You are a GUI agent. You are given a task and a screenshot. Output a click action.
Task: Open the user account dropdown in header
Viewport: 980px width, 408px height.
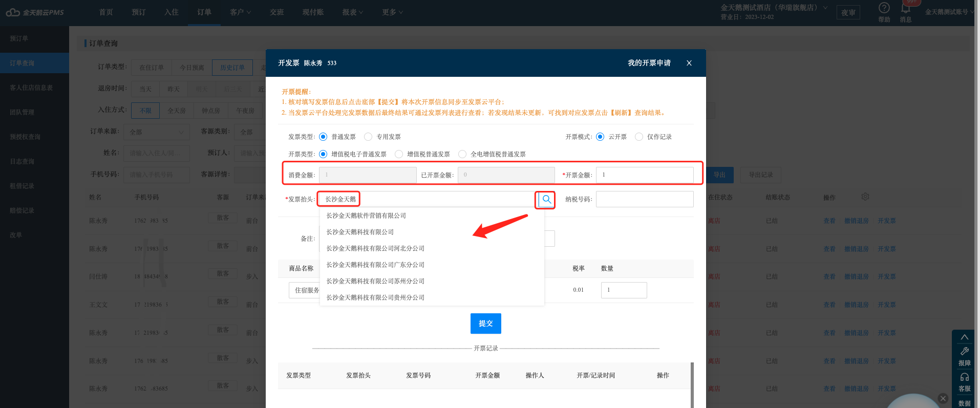pyautogui.click(x=949, y=12)
